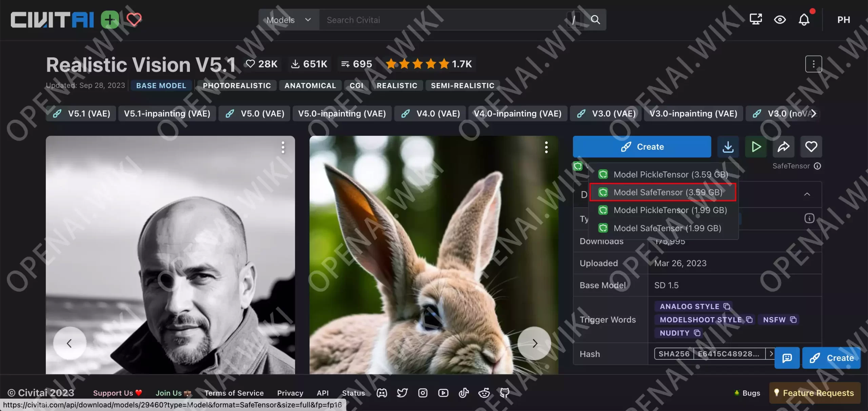The image size is (868, 411).
Task: Open the Privacy link
Action: pyautogui.click(x=290, y=393)
